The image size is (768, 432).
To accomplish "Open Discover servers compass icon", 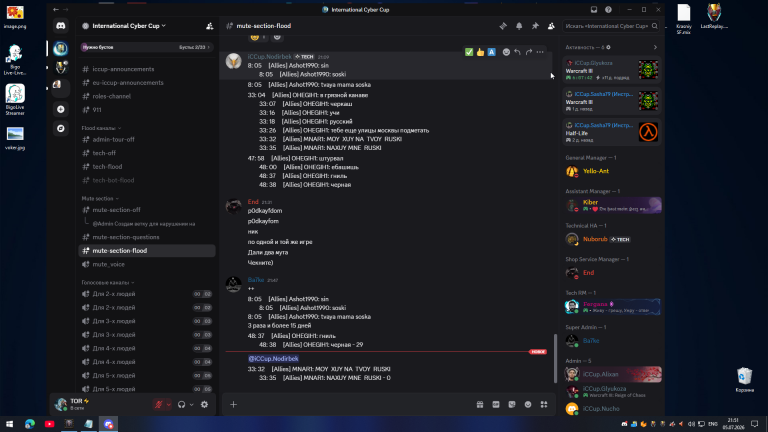I will click(61, 128).
